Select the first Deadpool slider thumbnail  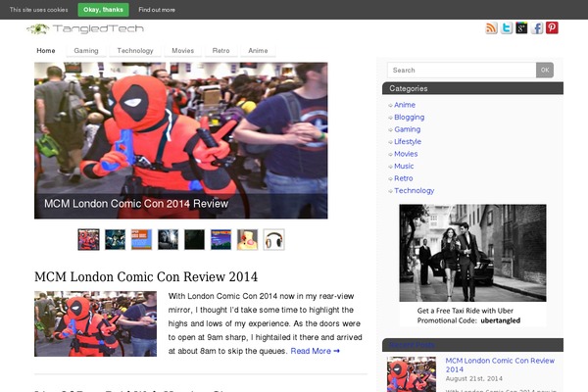[88, 240]
